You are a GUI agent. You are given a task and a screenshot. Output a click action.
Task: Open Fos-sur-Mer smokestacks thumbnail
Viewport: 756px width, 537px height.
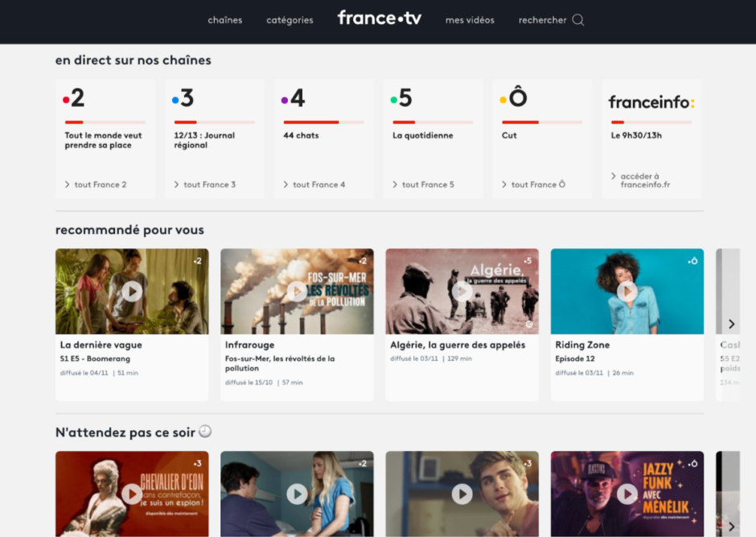pyautogui.click(x=297, y=291)
